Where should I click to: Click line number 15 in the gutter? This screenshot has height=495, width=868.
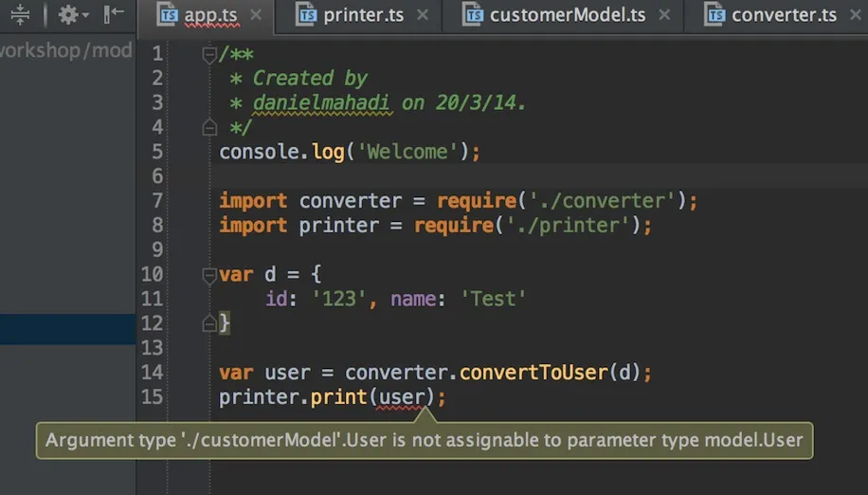pyautogui.click(x=153, y=396)
